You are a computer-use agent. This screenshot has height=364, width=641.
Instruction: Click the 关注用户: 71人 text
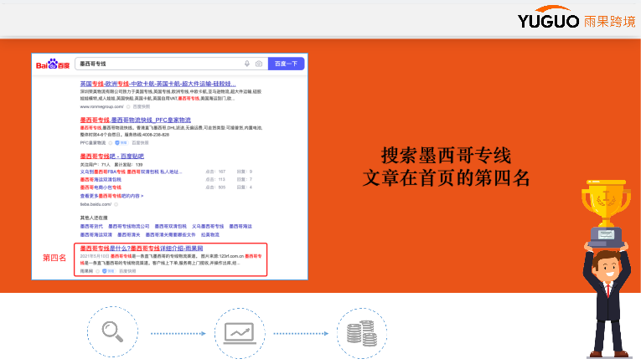96,165
